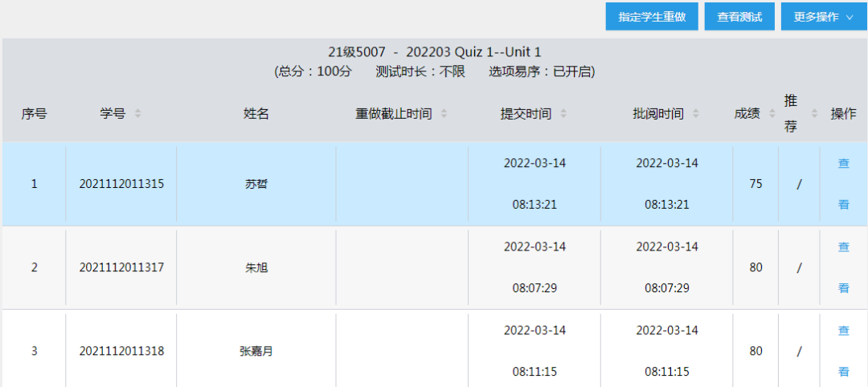This screenshot has height=387, width=868.
Task: View 朱旭's quiz via 查看 link
Action: pyautogui.click(x=844, y=267)
